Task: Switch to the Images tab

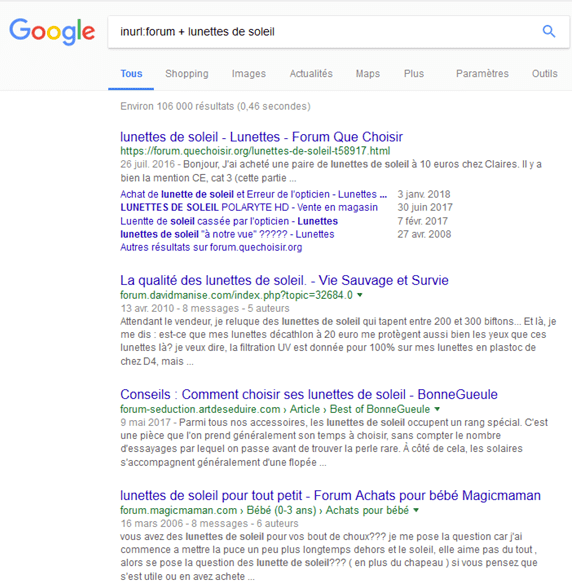Action: 249,74
